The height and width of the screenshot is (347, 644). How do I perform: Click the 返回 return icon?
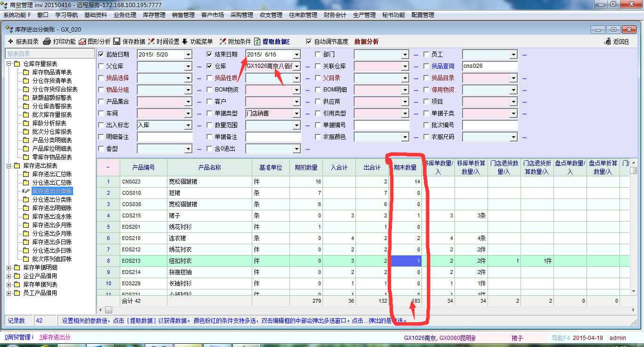pyautogui.click(x=608, y=41)
